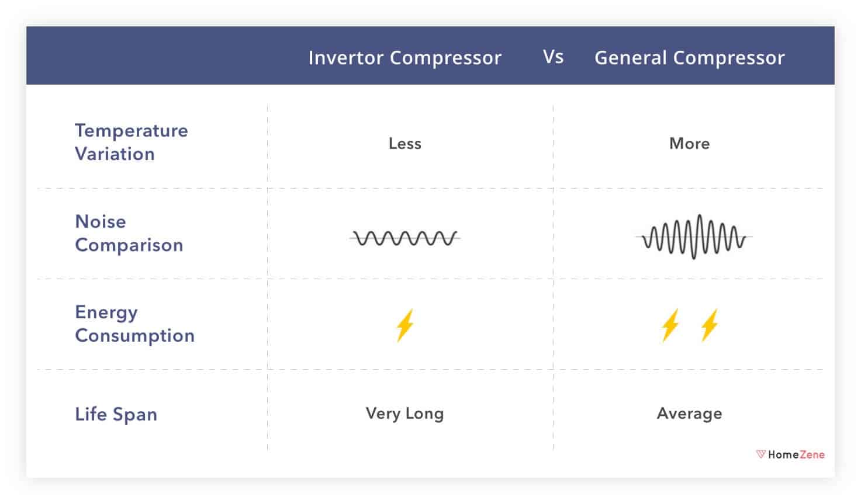The image size is (861, 504).
Task: Click the Vs text in the header
Action: pos(553,57)
